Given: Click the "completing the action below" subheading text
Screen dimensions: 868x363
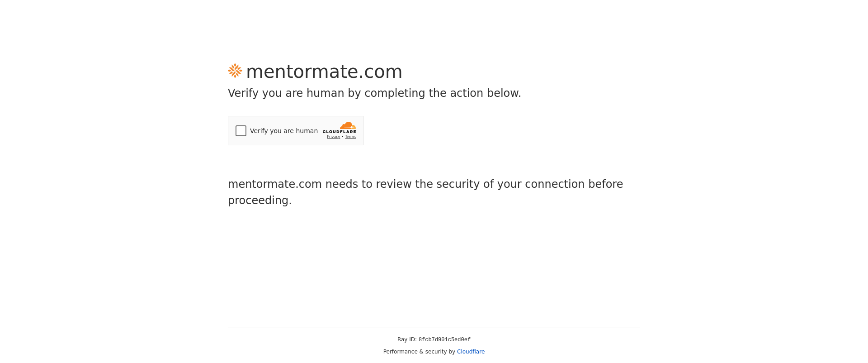Looking at the screenshot, I should point(442,93).
